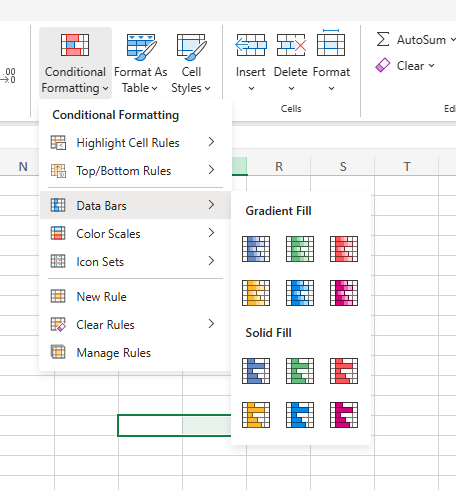Apply the light blue gradient fill data bar
The height and width of the screenshot is (490, 456).
[x=300, y=293]
